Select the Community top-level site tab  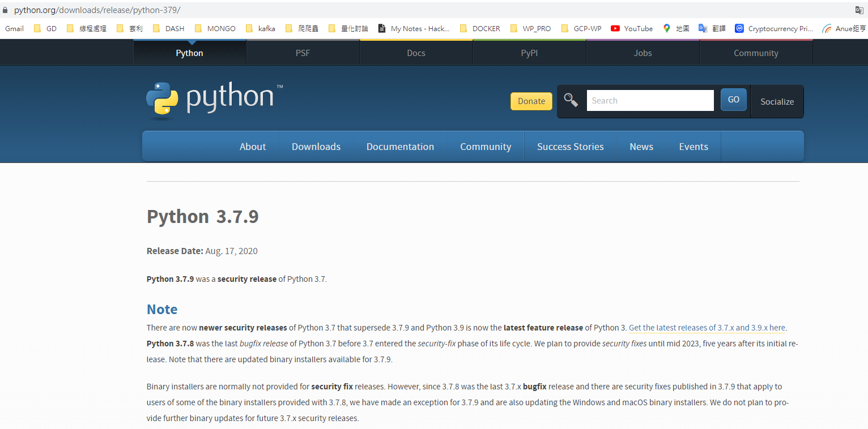point(756,53)
